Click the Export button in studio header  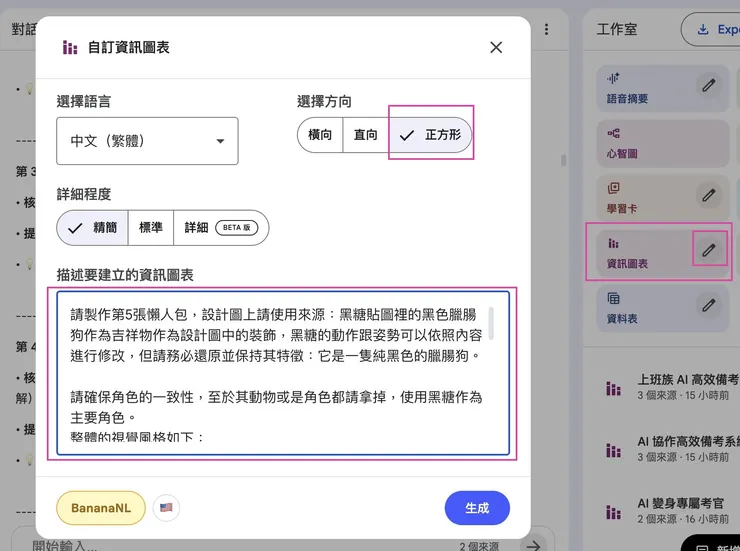711,29
